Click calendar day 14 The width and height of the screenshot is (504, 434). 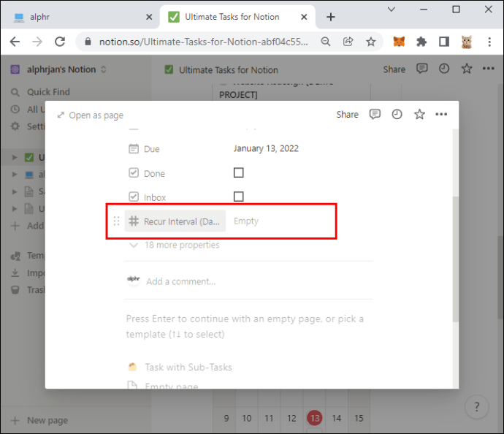pos(336,418)
